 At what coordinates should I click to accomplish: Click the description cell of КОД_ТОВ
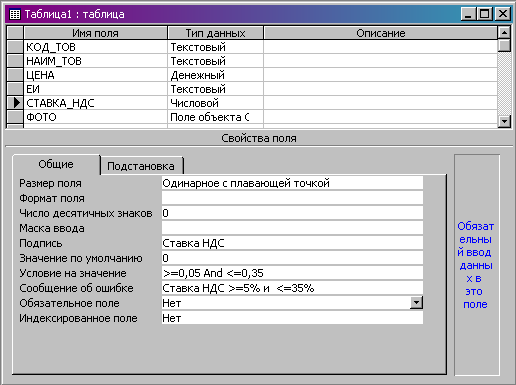pos(380,47)
